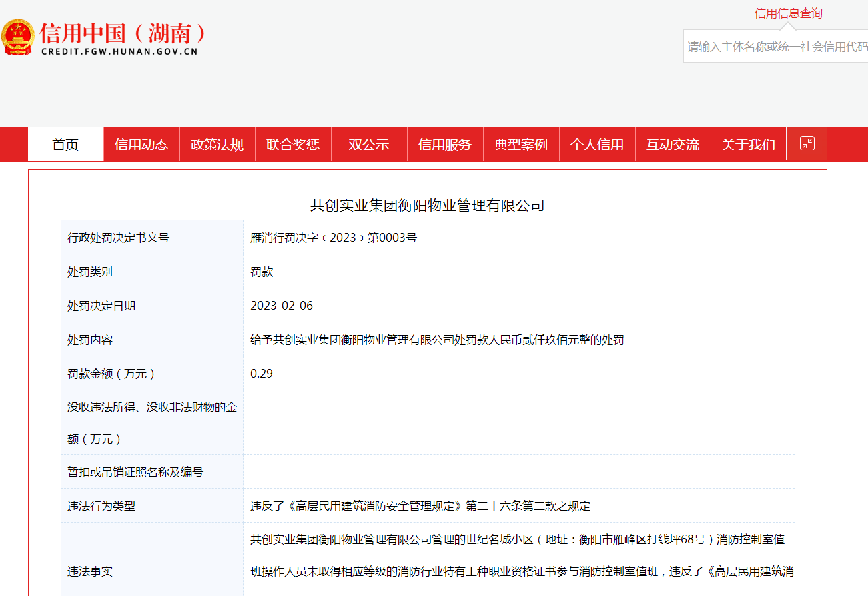
Task: Open 典型案例 menu item
Action: click(521, 145)
